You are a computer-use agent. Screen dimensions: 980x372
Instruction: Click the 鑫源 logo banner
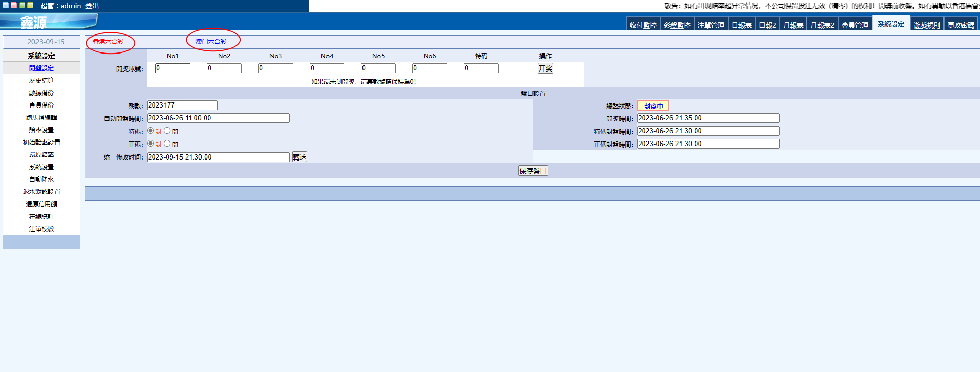[x=49, y=22]
